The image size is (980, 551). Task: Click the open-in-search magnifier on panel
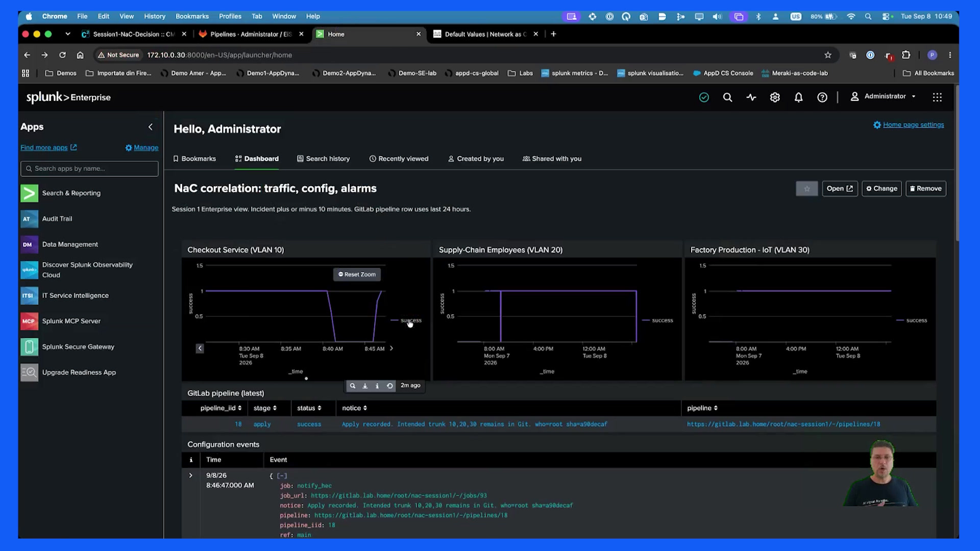tap(353, 386)
